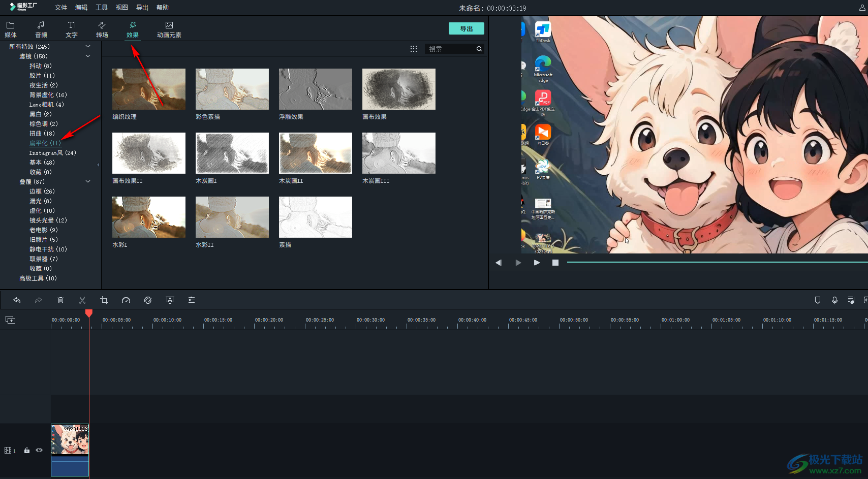This screenshot has width=868, height=479.
Task: Select 镜头光晕 (12) overlay category
Action: [48, 220]
